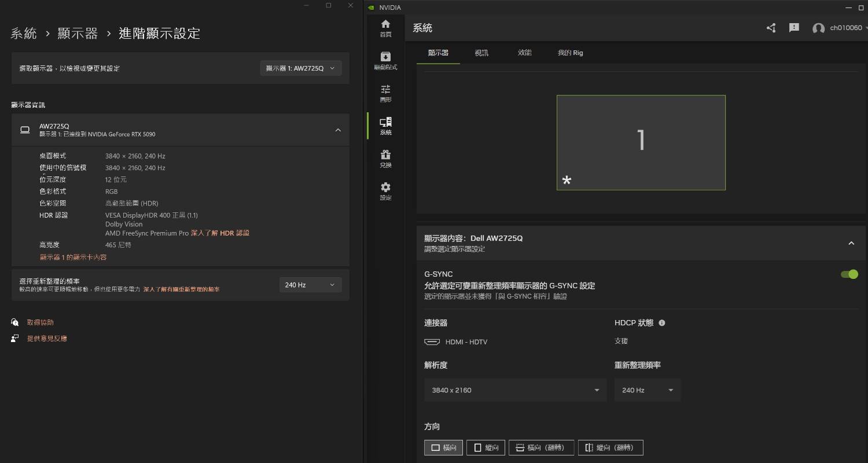Screen dimensions: 868x463
Task: Select the System (系統) sidebar icon
Action: pyautogui.click(x=385, y=126)
